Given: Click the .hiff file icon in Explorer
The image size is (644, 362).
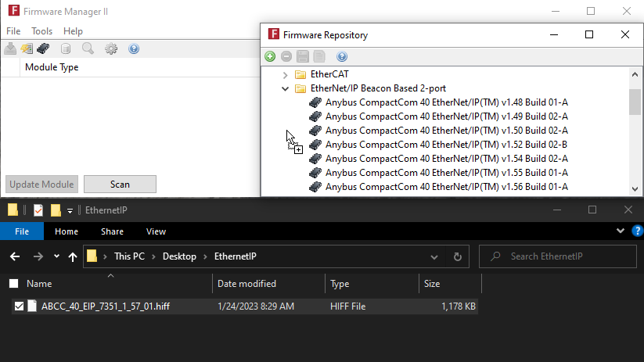Looking at the screenshot, I should [32, 306].
